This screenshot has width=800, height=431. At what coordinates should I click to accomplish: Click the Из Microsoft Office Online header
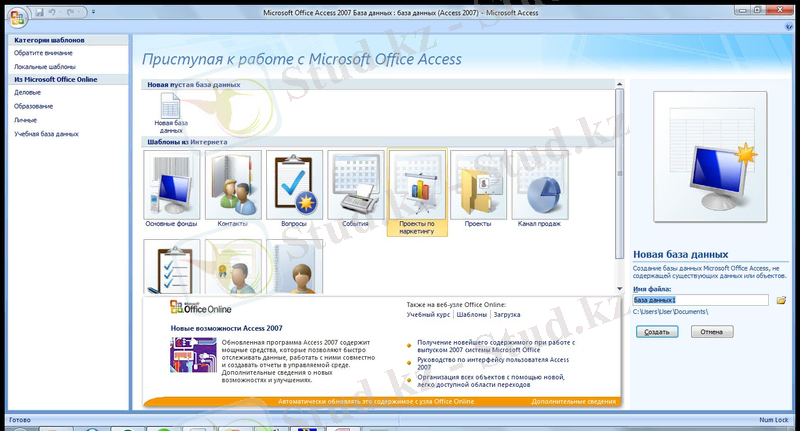click(68, 80)
